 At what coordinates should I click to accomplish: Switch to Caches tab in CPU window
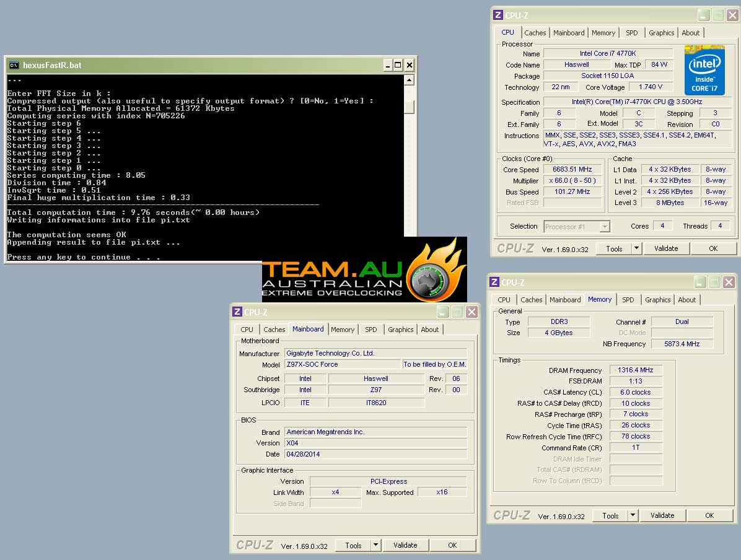[535, 33]
